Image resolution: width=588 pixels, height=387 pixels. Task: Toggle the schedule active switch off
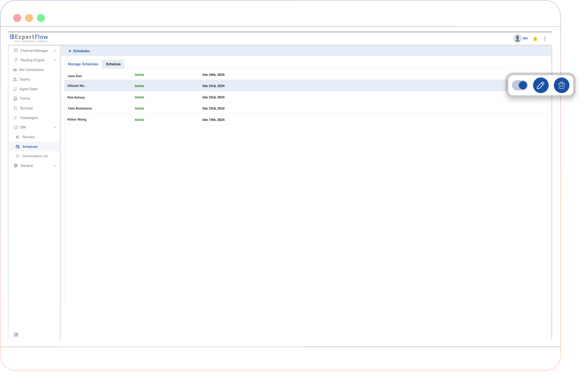pos(520,86)
